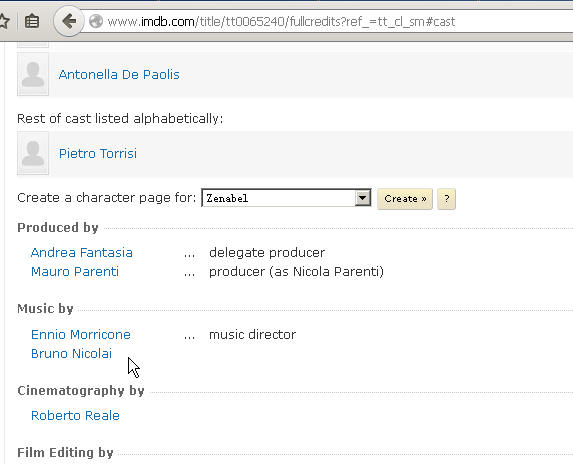Open Ennio Morricone link
Viewport: 573px width, 464px height.
click(x=81, y=335)
